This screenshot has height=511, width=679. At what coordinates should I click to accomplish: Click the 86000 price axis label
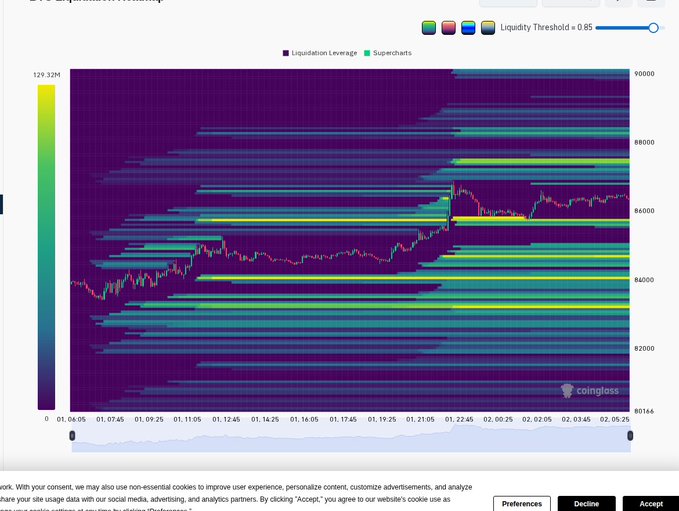point(644,210)
